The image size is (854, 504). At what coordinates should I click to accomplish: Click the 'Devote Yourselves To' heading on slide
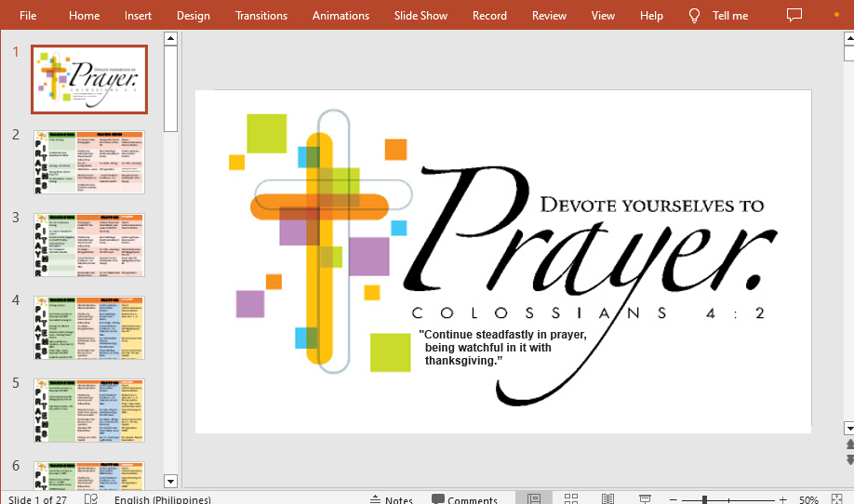pyautogui.click(x=652, y=206)
